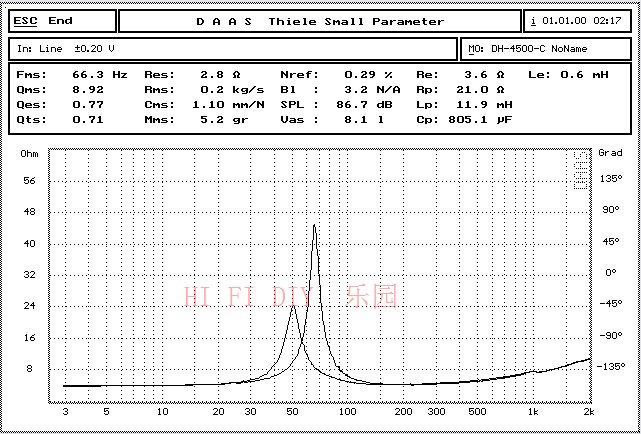Click the DAAS Thiele Small Parameter title bar

320,20
